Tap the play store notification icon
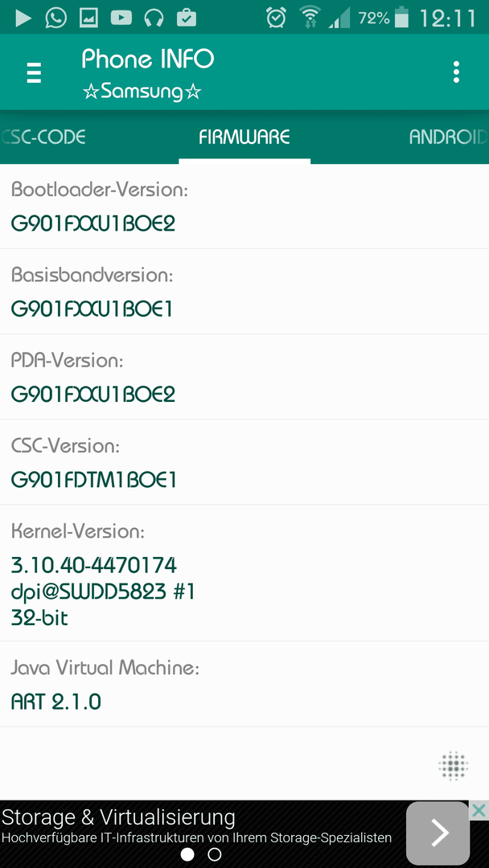489x868 pixels. click(x=23, y=18)
